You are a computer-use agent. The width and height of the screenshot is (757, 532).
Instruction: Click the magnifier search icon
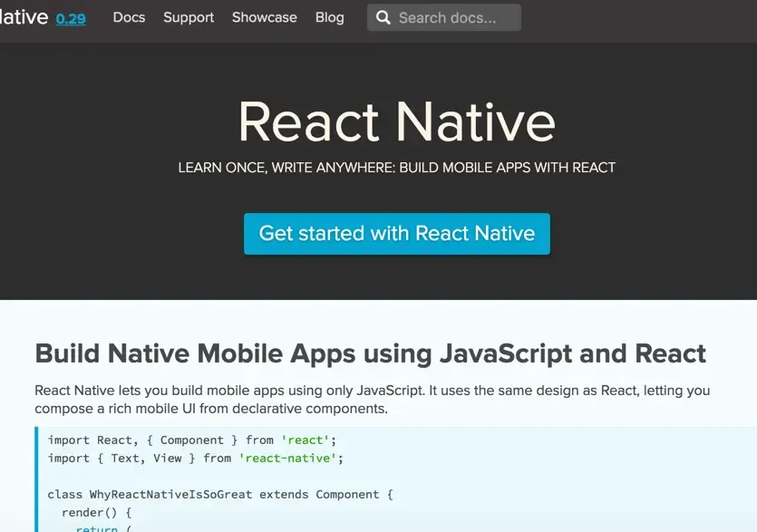pyautogui.click(x=383, y=17)
